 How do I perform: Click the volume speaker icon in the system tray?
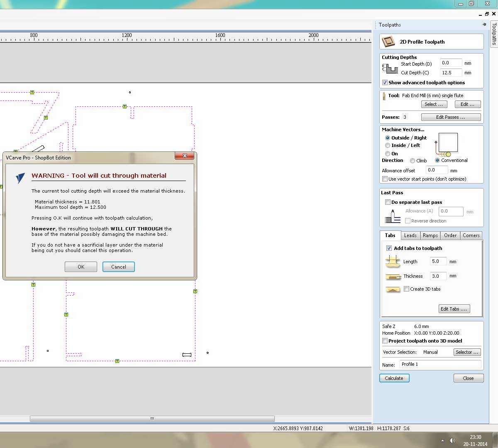coord(452,441)
